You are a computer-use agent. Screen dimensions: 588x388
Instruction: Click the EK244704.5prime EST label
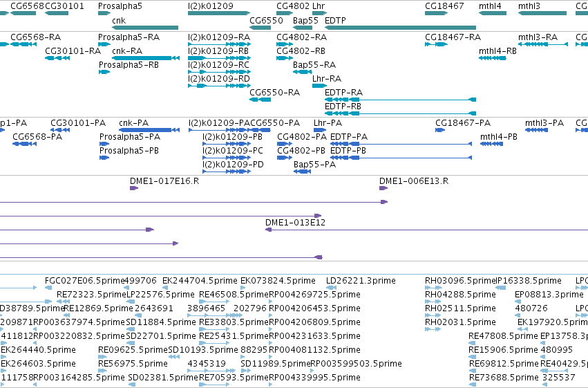[200, 281]
